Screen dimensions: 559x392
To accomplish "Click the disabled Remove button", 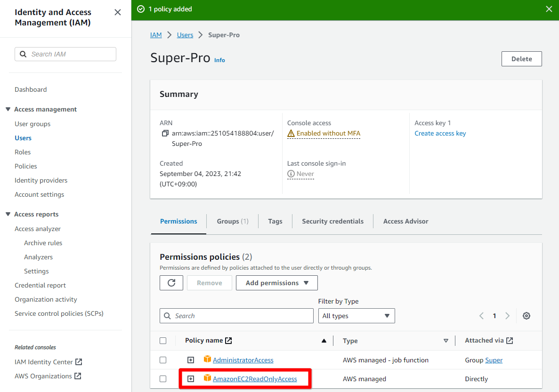I will pos(209,283).
